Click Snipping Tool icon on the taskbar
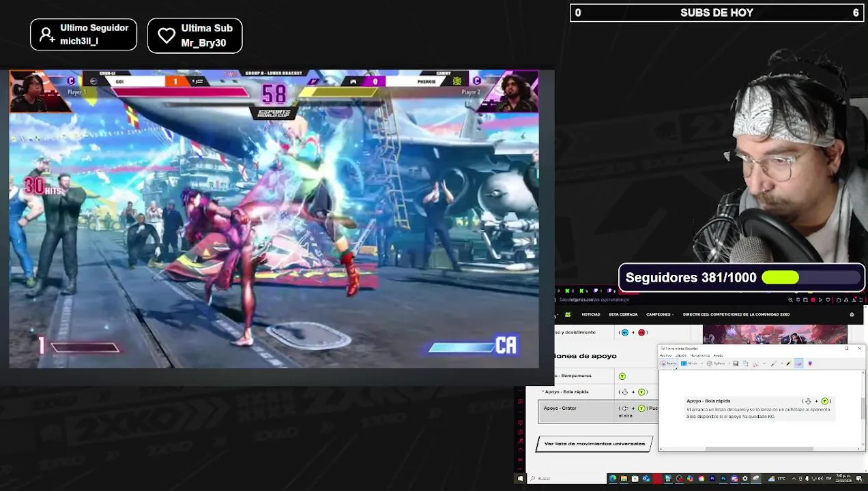Image resolution: width=868 pixels, height=491 pixels. click(x=755, y=479)
